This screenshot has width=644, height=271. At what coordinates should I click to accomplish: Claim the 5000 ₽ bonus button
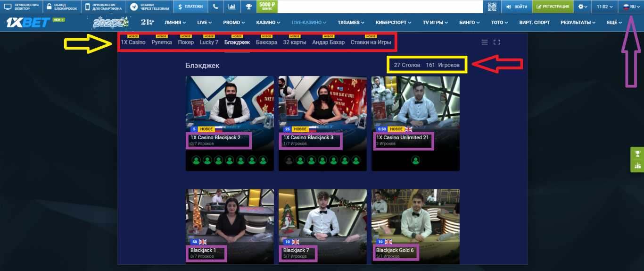(267, 7)
